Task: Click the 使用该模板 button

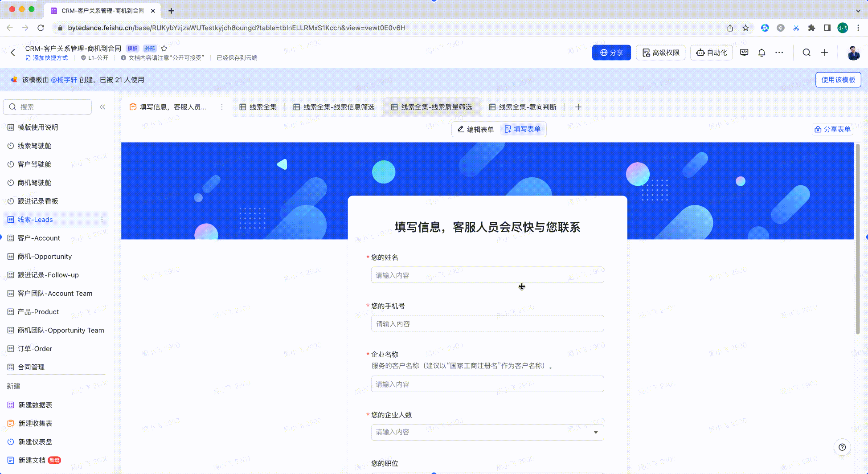Action: point(838,80)
